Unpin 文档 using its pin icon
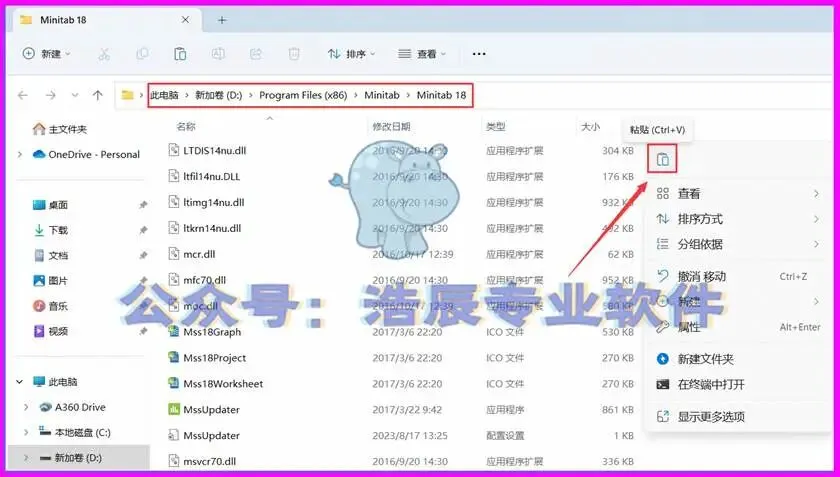 tap(143, 255)
